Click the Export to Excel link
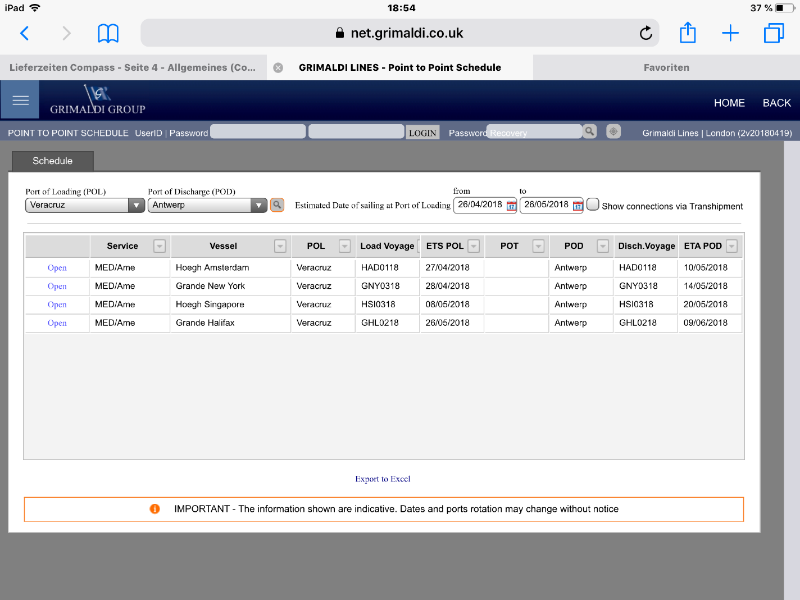This screenshot has height=600, width=800. point(383,479)
